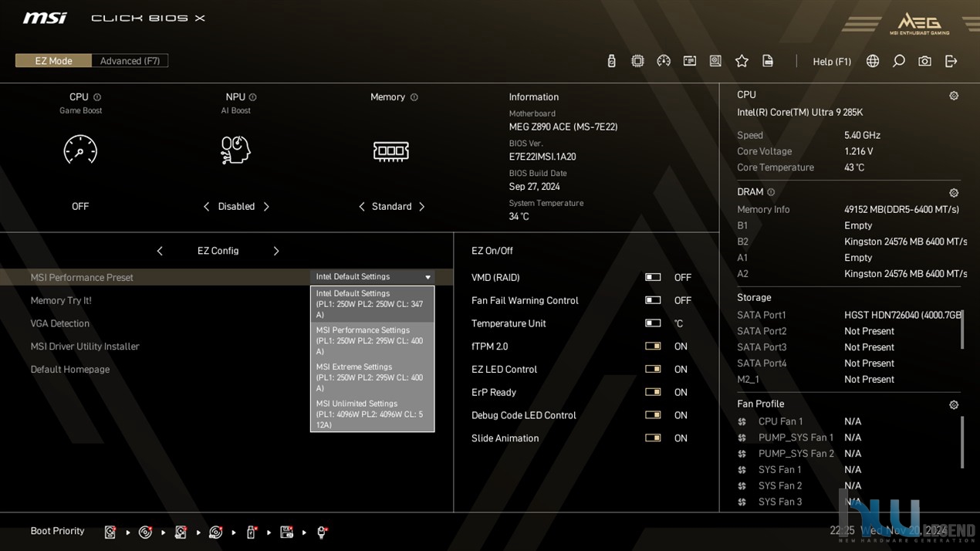Open VGA Detection setting
This screenshot has height=551, width=980.
[60, 323]
